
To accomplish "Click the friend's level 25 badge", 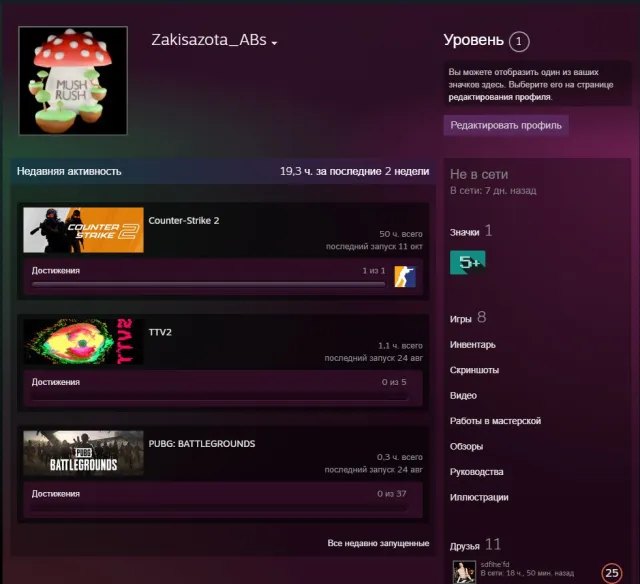I will tap(611, 573).
